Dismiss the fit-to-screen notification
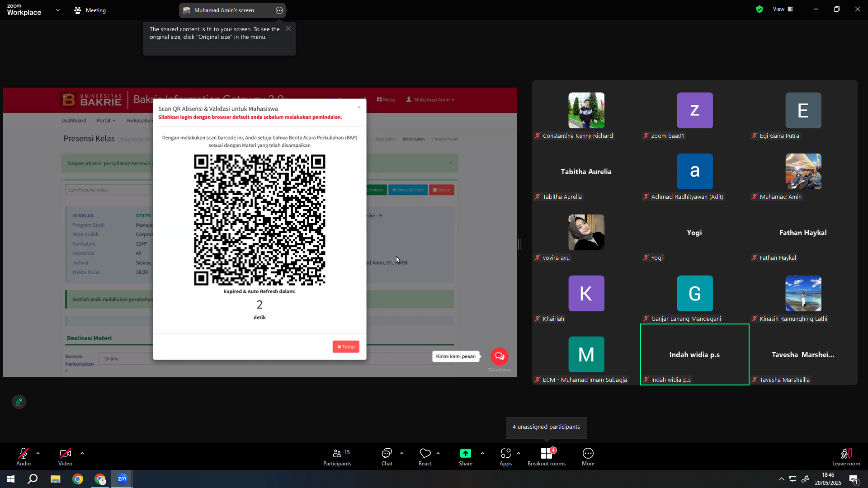 coord(288,28)
